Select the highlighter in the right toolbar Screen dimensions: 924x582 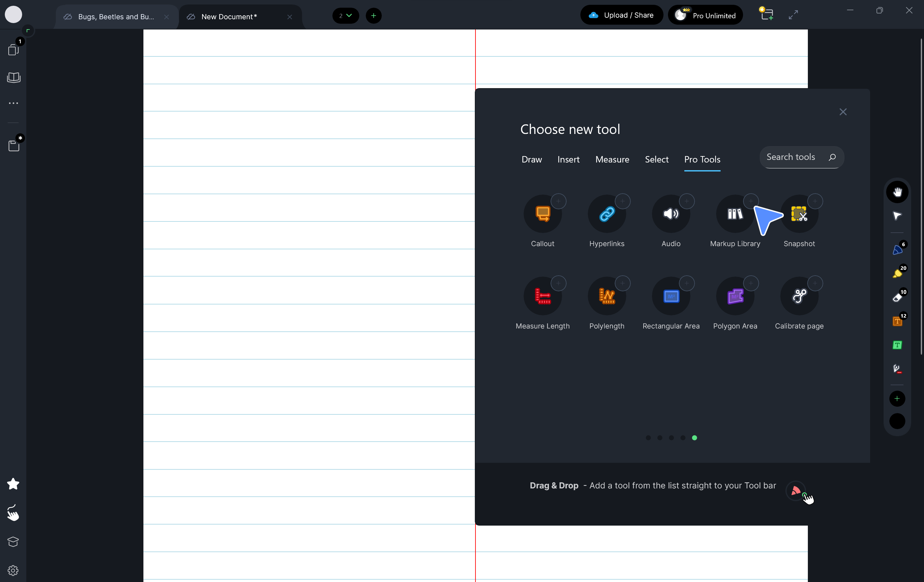pyautogui.click(x=897, y=273)
